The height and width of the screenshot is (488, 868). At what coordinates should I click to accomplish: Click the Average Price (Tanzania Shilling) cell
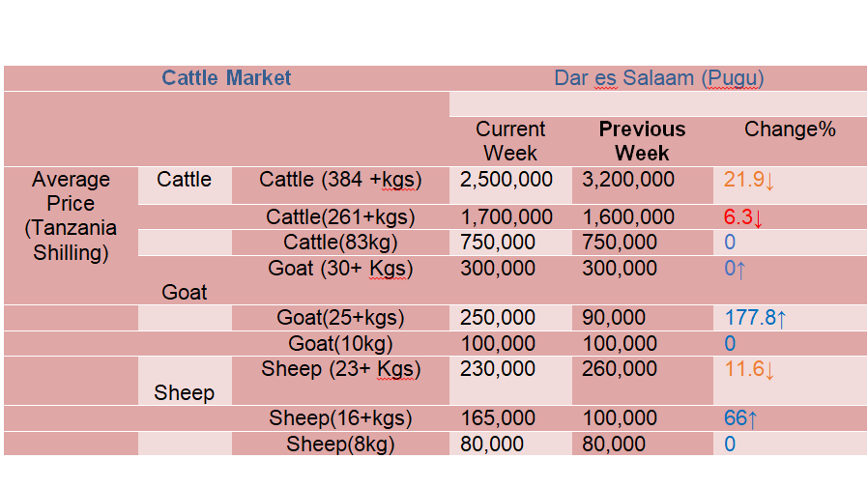[x=71, y=215]
